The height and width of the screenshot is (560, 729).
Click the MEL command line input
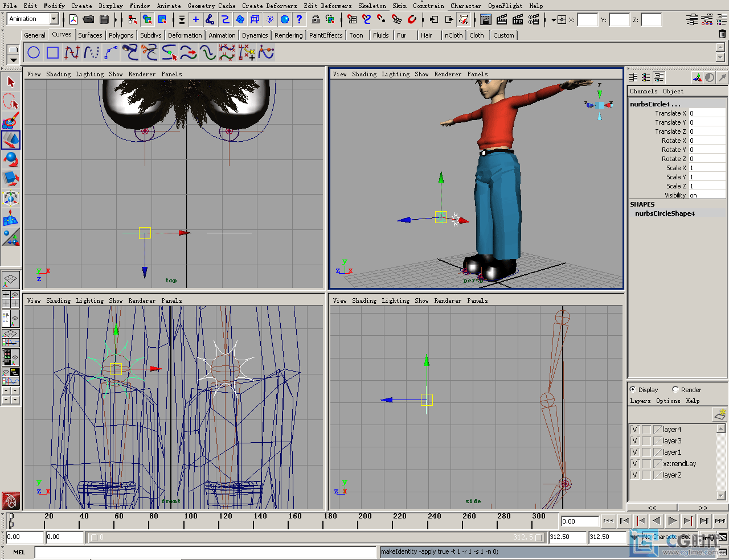click(x=207, y=552)
